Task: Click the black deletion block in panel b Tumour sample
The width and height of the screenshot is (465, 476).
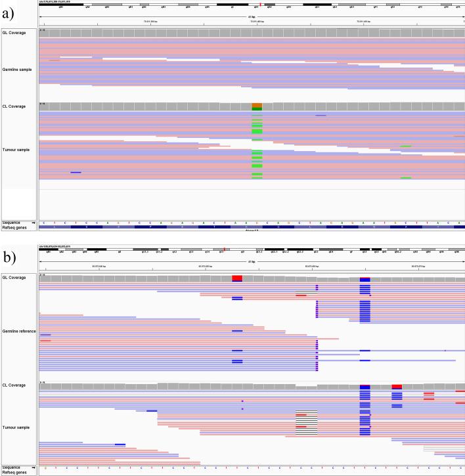Action: (x=307, y=423)
